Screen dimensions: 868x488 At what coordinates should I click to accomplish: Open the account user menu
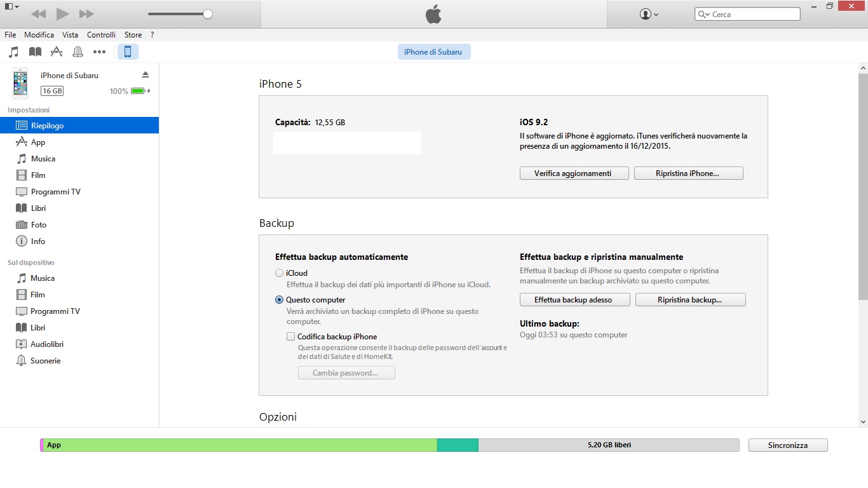[x=649, y=14]
